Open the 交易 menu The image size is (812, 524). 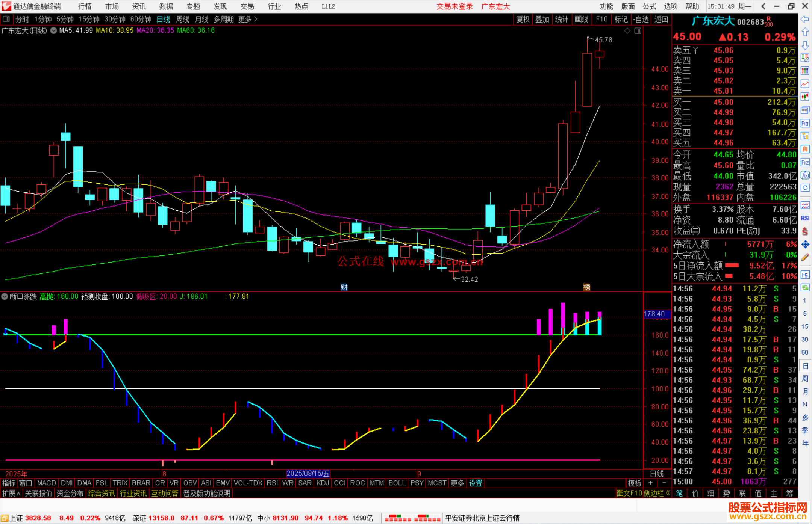click(247, 6)
